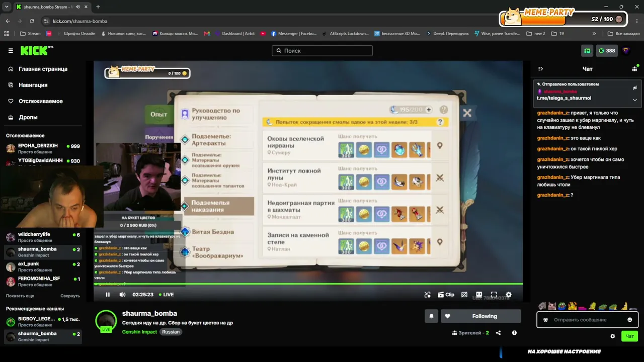
Task: Jump to LIVE in the player
Action: click(166, 295)
